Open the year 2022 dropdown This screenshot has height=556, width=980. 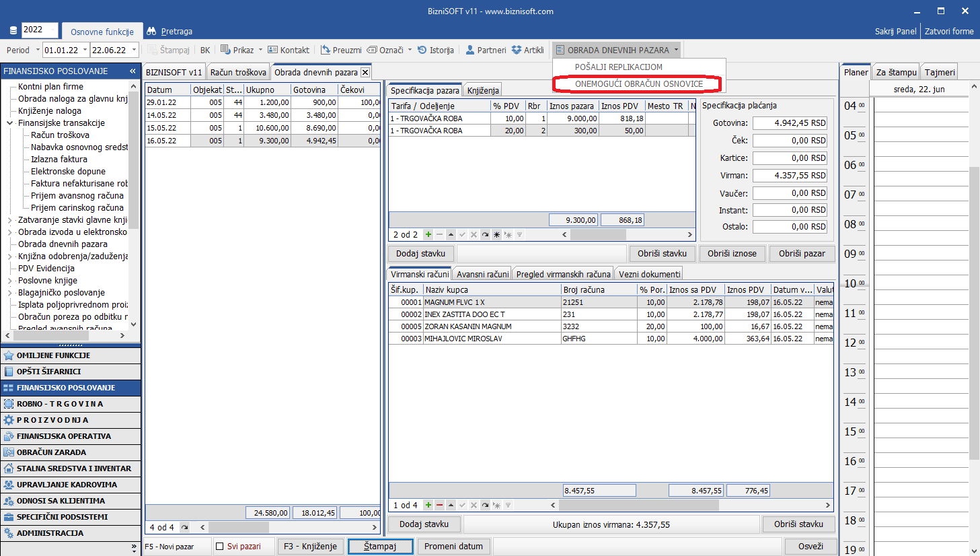52,30
